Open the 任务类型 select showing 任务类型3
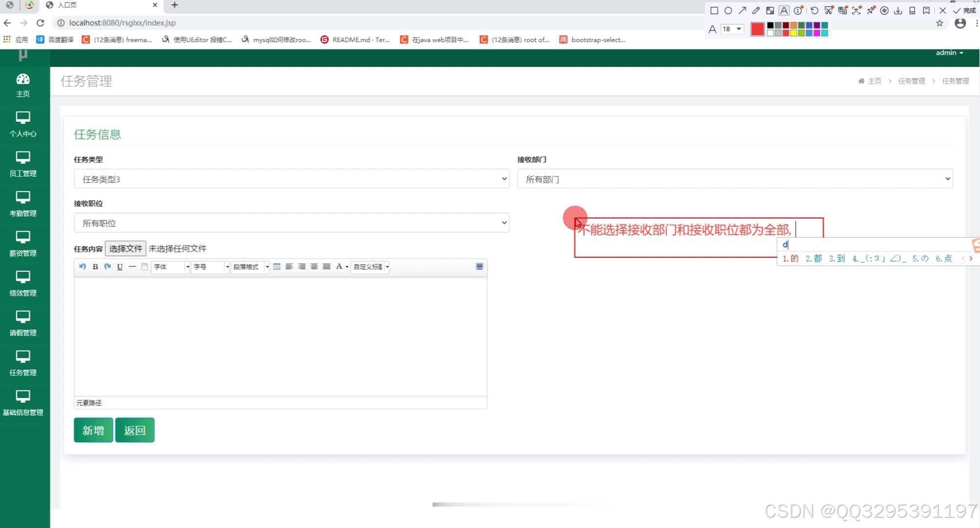 point(291,179)
